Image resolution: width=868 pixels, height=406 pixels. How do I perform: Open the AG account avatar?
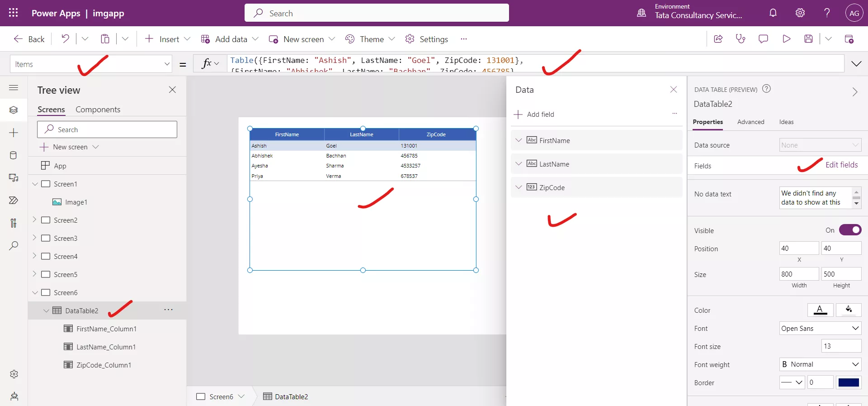point(854,13)
